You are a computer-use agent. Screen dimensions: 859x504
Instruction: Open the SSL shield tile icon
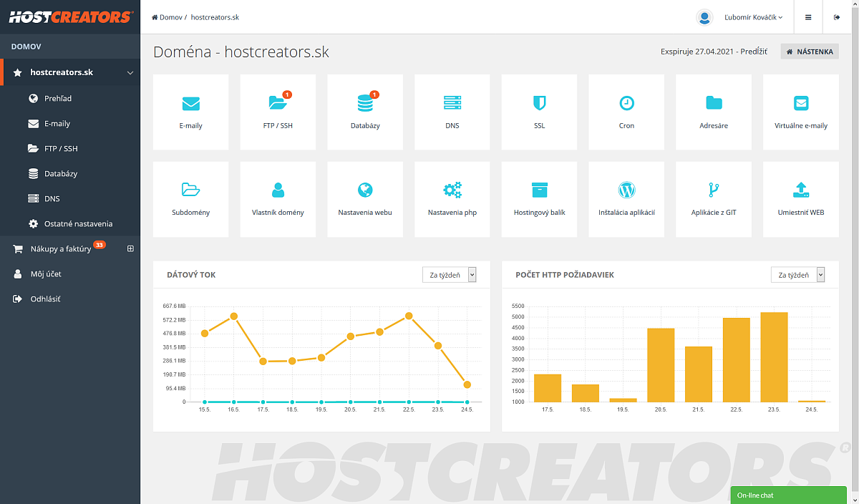tap(540, 103)
